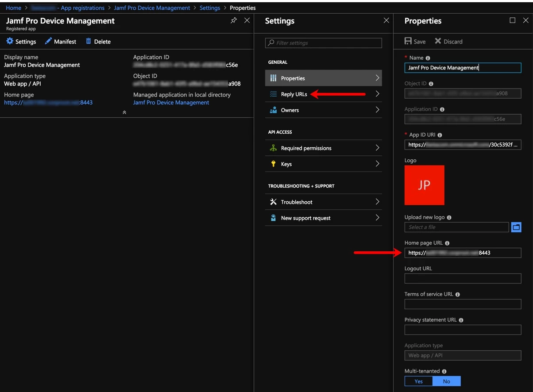The height and width of the screenshot is (392, 533).
Task: Click the Terms of service URL field
Action: point(463,304)
